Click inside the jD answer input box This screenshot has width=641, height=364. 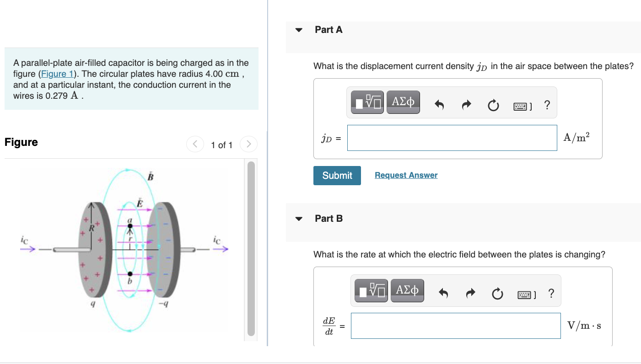click(452, 138)
